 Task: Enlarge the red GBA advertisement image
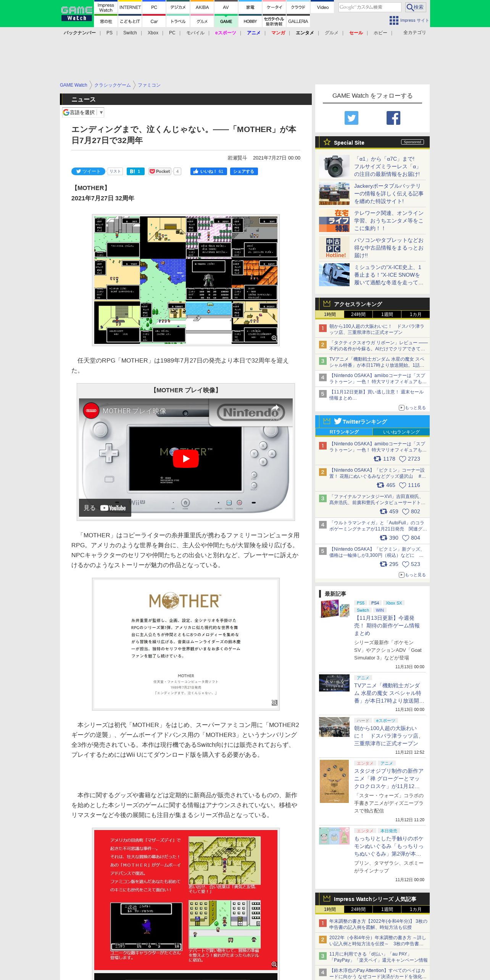pyautogui.click(x=186, y=900)
